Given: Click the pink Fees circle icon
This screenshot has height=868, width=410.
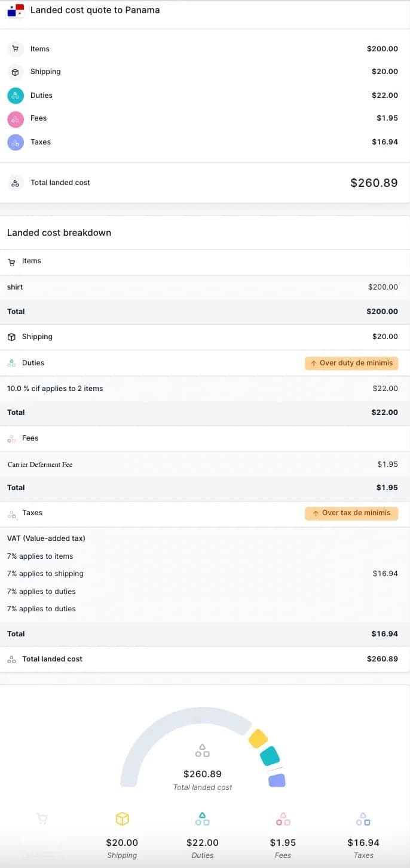Looking at the screenshot, I should [16, 118].
